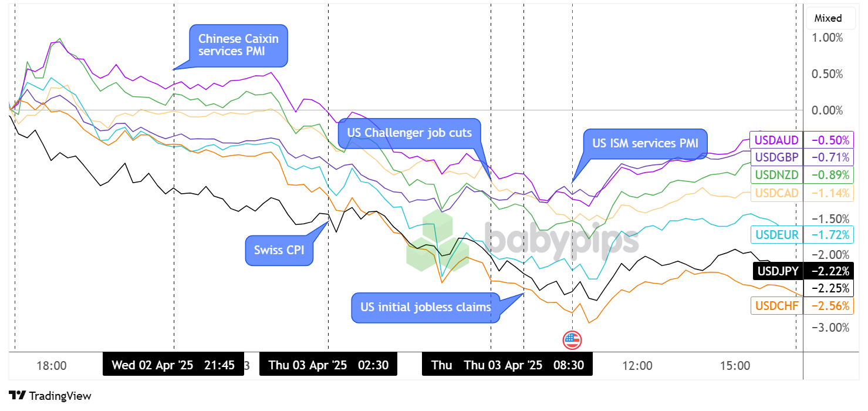Click the Thu 03 Apr 02:30 time marker
Image resolution: width=868 pixels, height=411 pixels.
click(328, 365)
